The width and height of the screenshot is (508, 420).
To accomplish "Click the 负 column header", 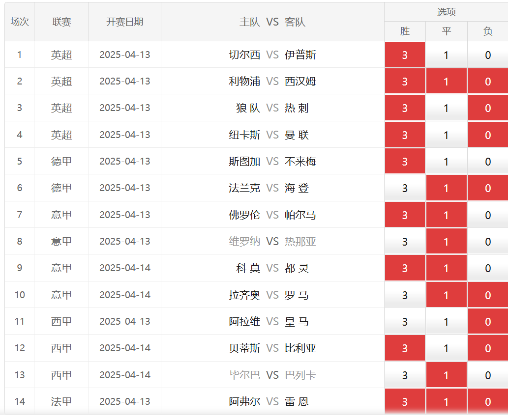I will pyautogui.click(x=488, y=31).
